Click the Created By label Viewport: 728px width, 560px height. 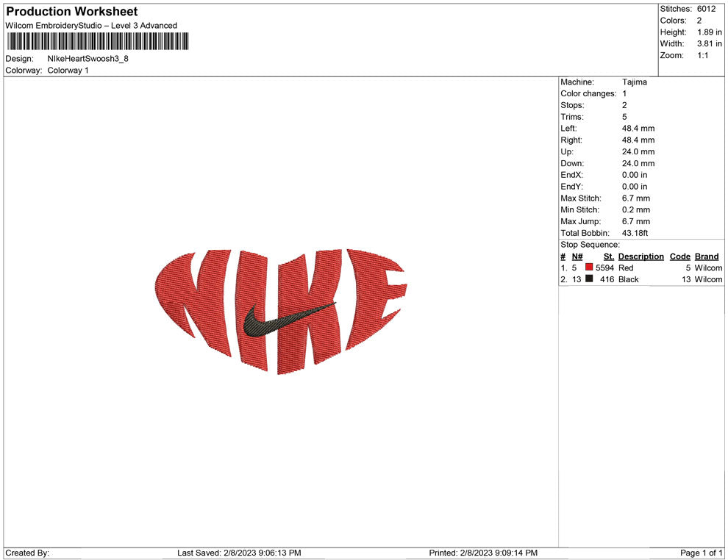coord(27,553)
